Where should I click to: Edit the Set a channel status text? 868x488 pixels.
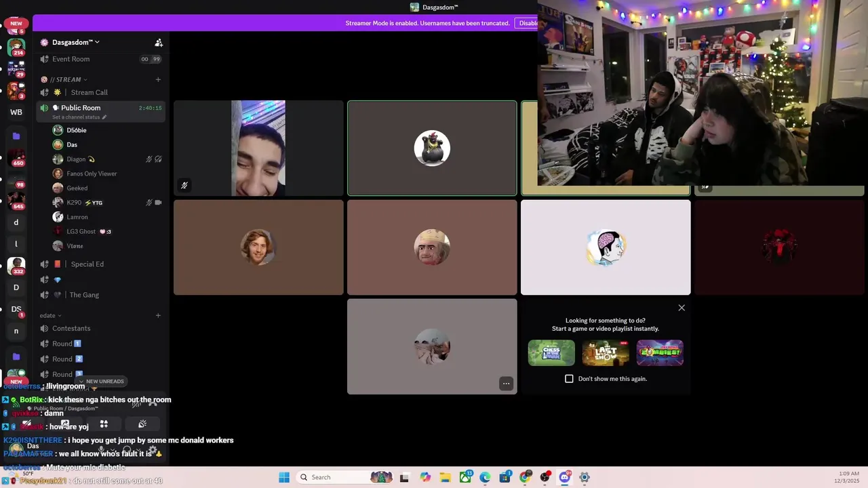click(80, 117)
